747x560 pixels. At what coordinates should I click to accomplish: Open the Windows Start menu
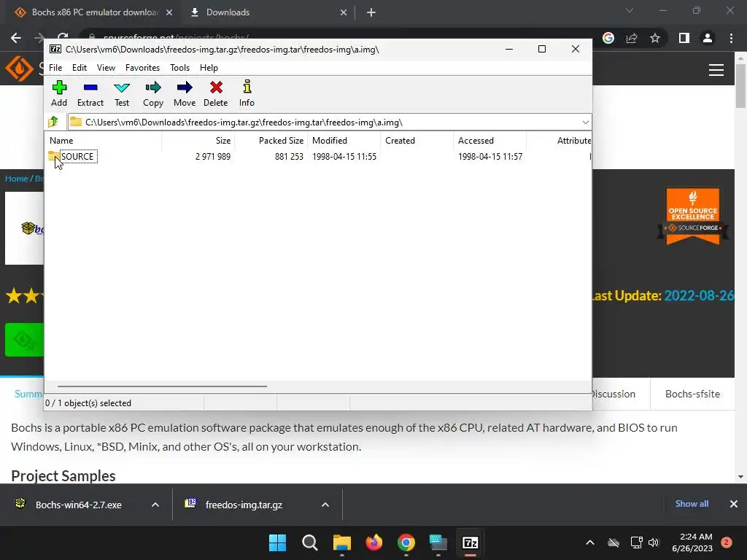pyautogui.click(x=277, y=542)
